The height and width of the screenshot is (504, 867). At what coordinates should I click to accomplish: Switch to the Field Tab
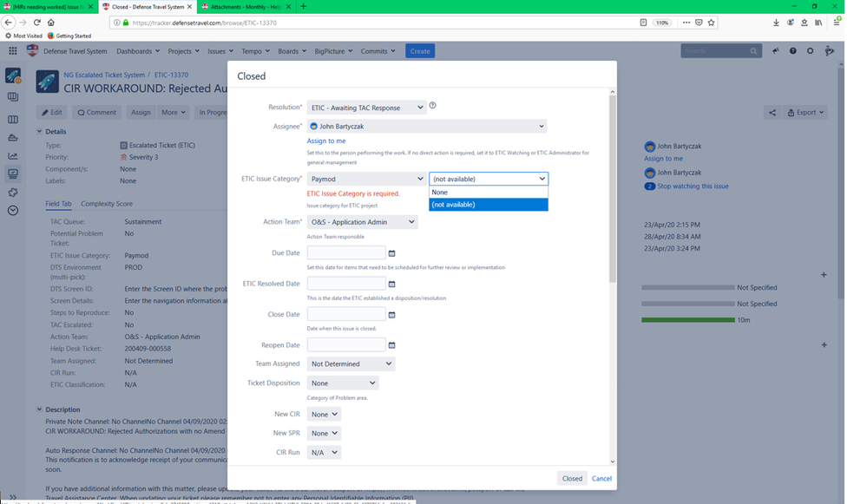coord(58,203)
